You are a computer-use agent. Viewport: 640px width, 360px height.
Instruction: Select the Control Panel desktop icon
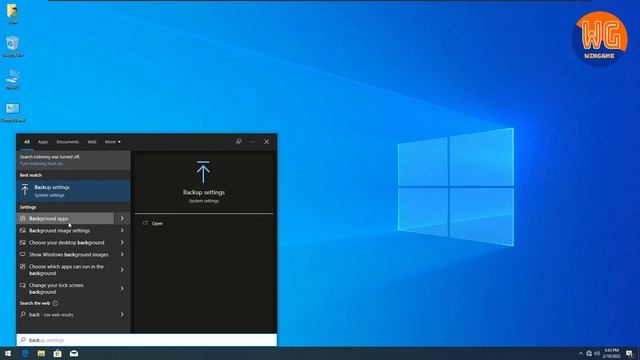click(13, 112)
